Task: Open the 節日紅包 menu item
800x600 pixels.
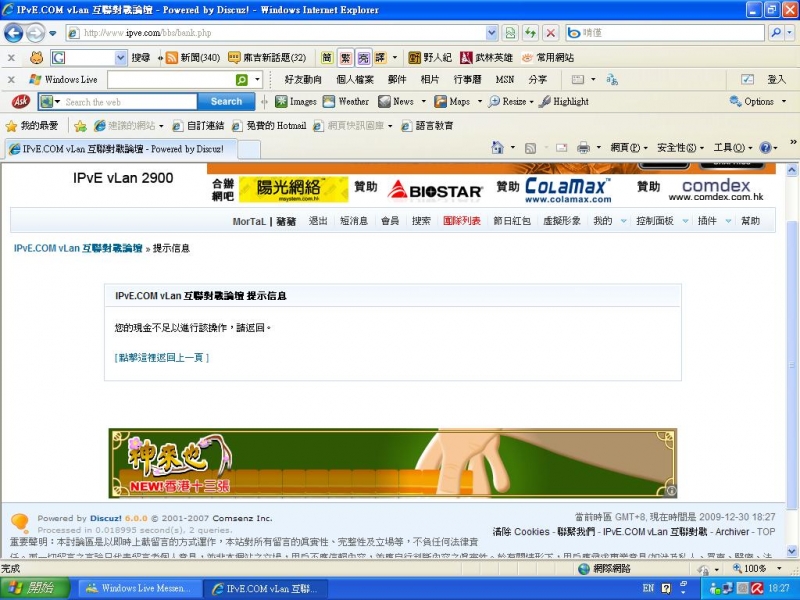Action: pos(512,221)
